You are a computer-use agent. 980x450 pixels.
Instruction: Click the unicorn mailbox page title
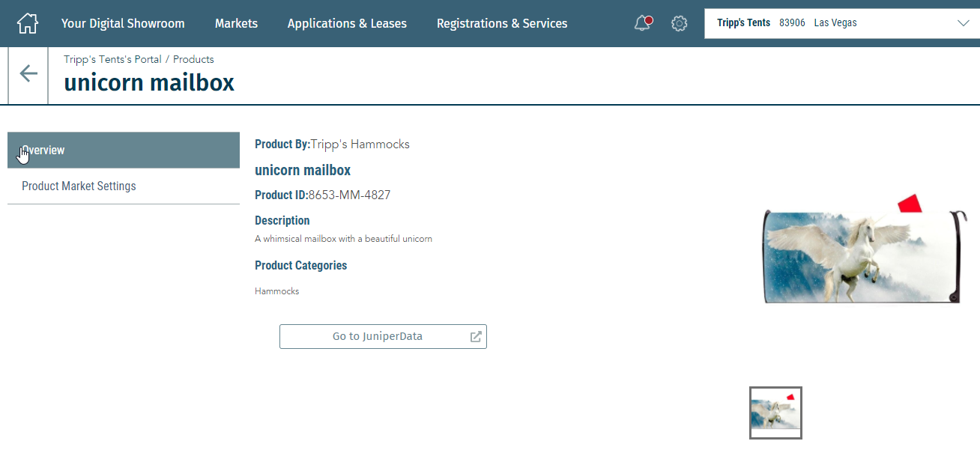click(x=149, y=82)
